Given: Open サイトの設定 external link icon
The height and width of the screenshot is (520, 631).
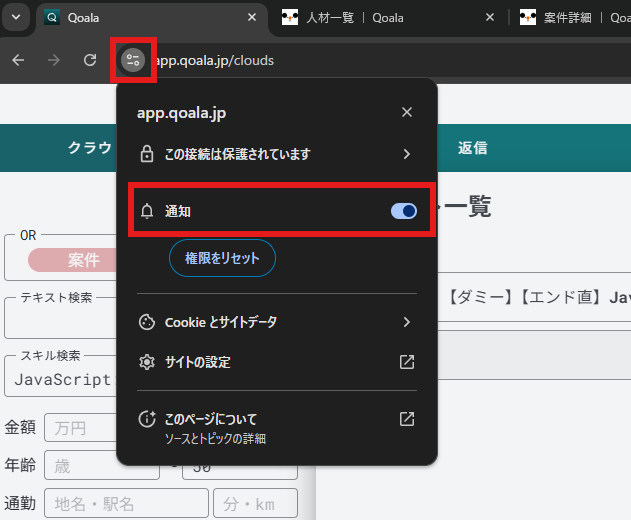Looking at the screenshot, I should point(406,362).
